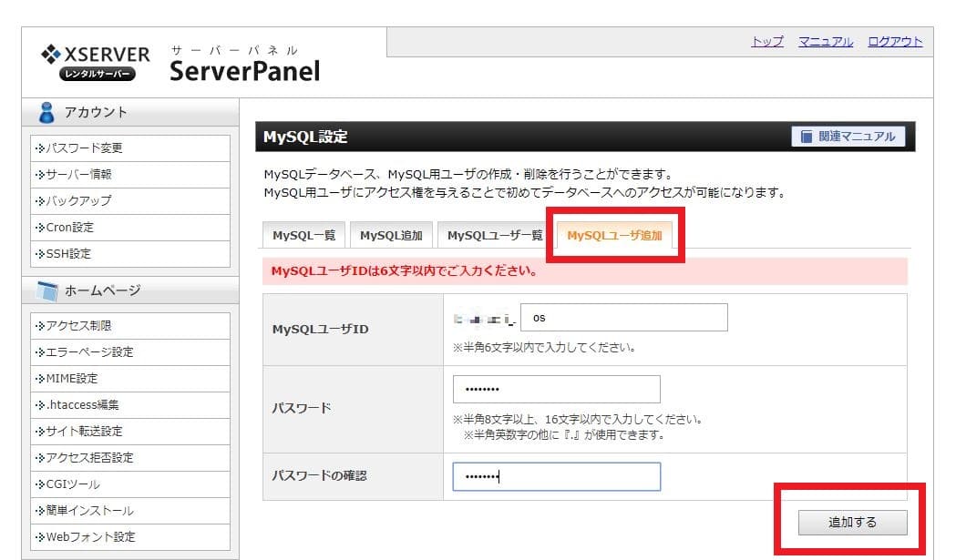Open the MySQL追加 tab

[390, 235]
